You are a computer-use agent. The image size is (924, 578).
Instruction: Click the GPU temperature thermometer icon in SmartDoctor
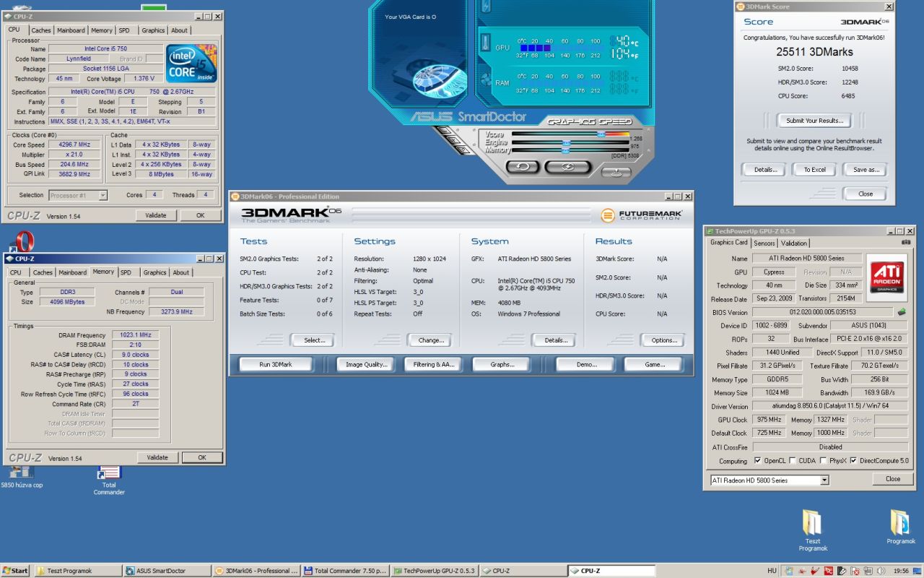pos(486,42)
